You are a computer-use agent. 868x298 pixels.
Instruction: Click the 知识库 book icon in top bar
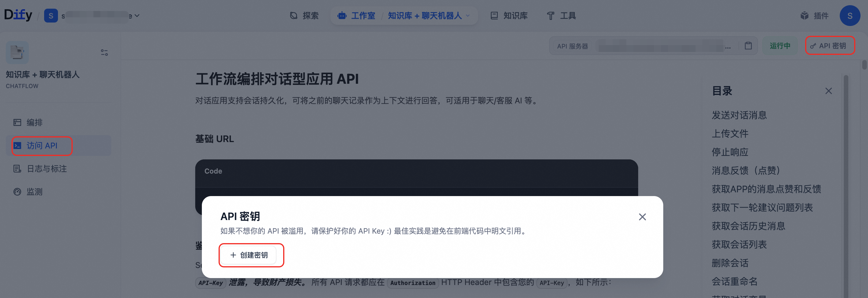pos(494,16)
